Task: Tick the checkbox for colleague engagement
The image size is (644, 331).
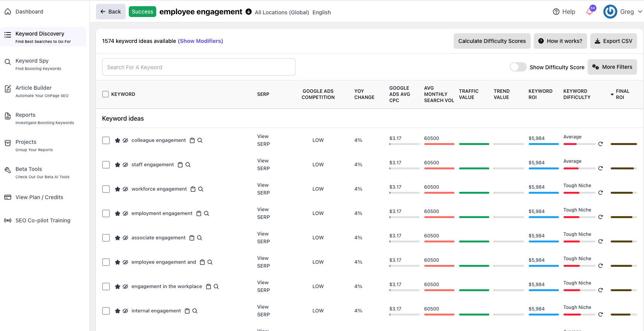Action: coord(106,140)
